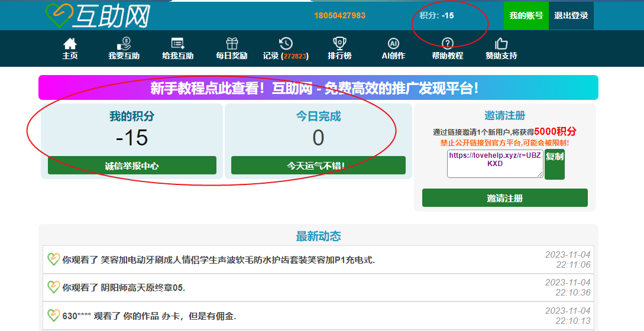Copy invite link with 复制 button

pos(555,164)
